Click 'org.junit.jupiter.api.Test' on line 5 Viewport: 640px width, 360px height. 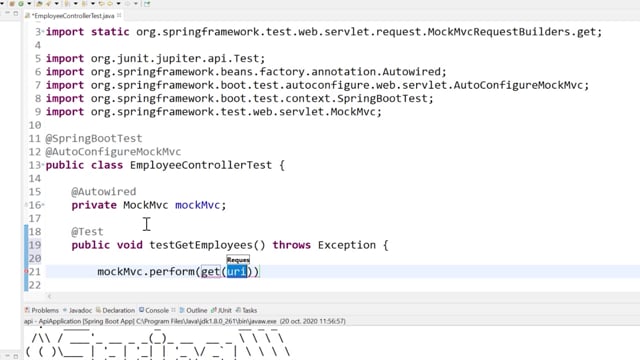pos(175,58)
